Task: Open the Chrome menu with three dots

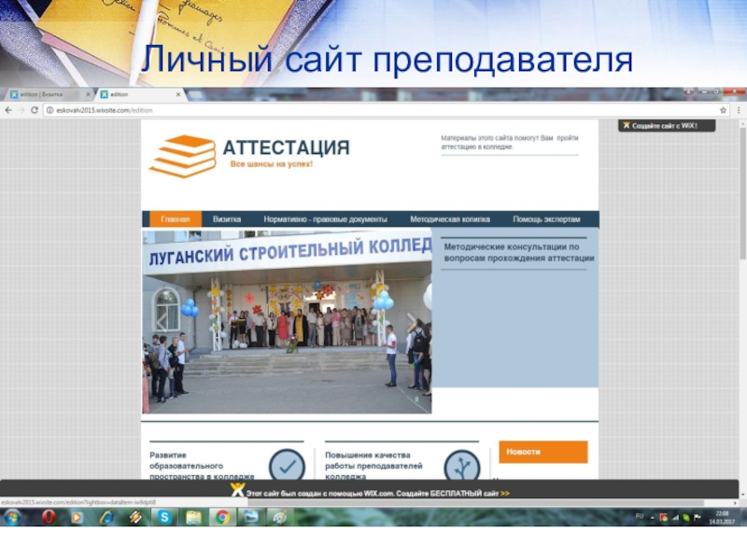Action: coord(737,110)
